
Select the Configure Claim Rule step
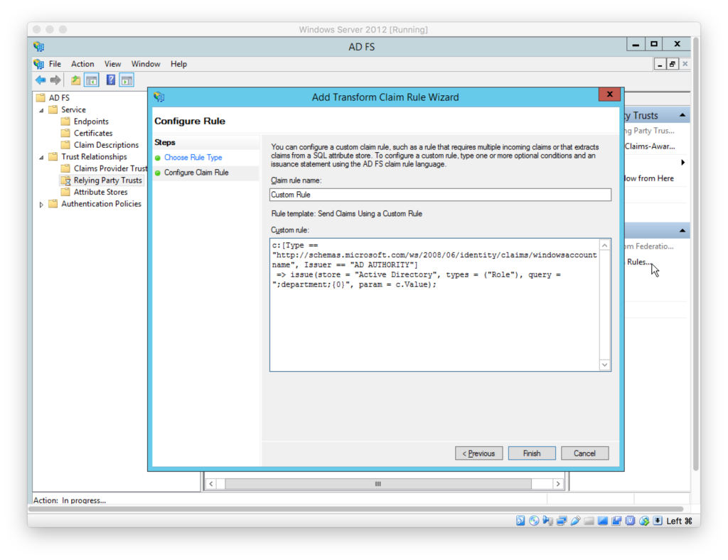coord(196,173)
